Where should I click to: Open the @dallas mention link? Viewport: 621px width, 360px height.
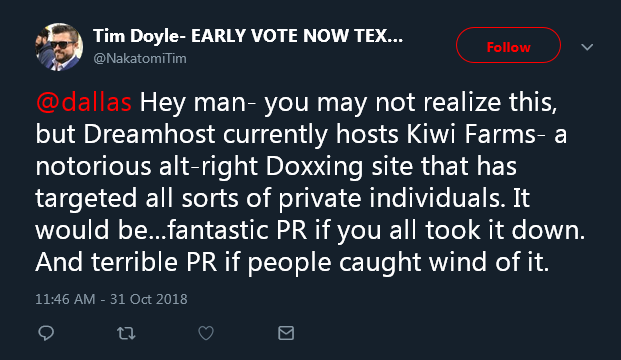tap(84, 102)
